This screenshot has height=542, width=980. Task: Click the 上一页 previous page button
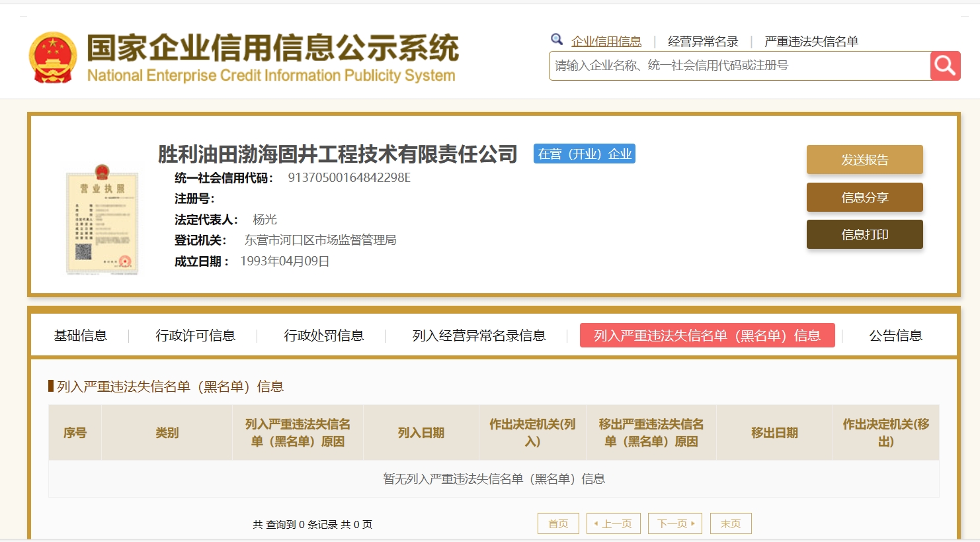[613, 523]
